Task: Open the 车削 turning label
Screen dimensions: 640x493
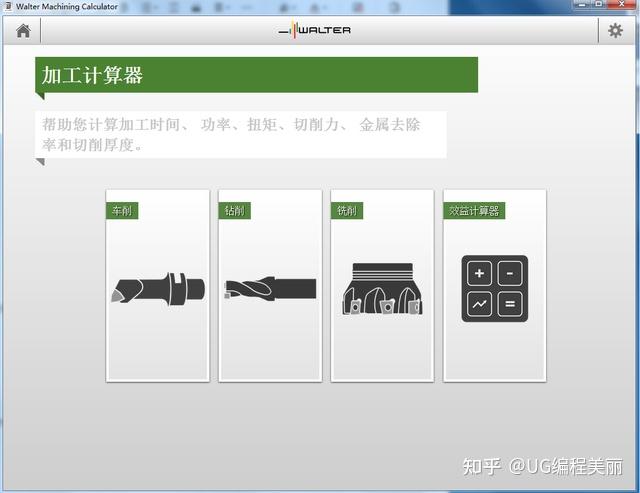Action: [x=122, y=211]
